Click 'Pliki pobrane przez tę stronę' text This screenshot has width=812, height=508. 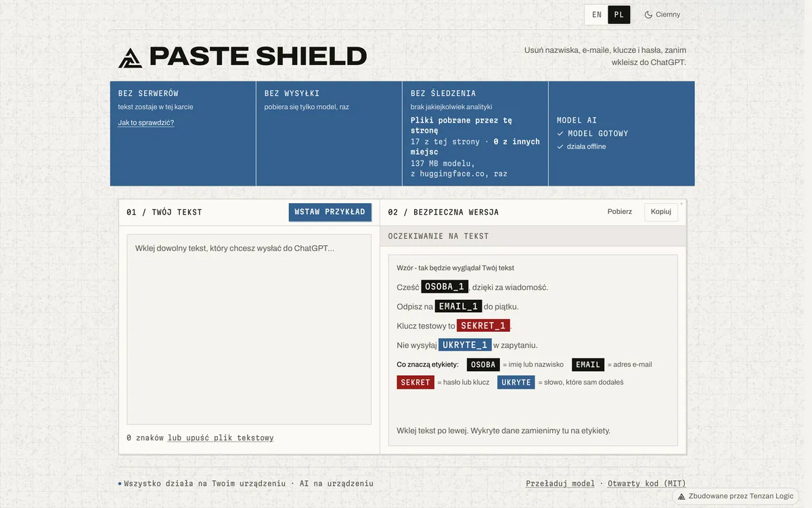(x=461, y=125)
